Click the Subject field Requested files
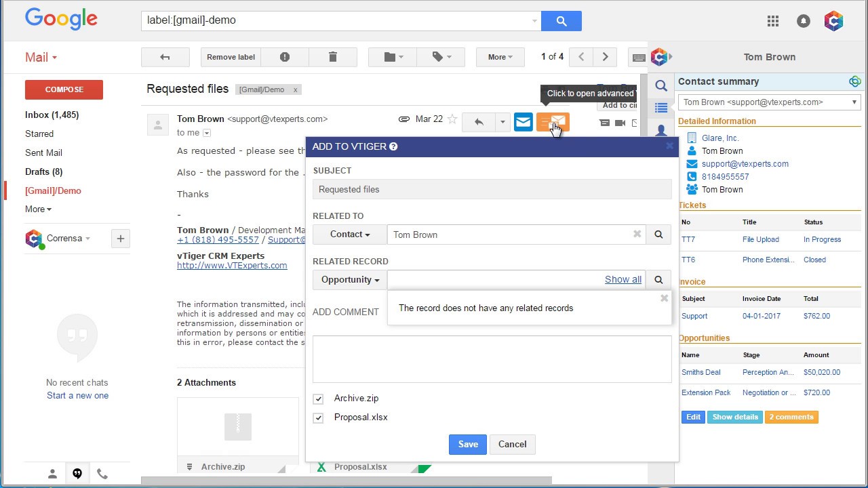The width and height of the screenshot is (868, 488). [x=492, y=189]
